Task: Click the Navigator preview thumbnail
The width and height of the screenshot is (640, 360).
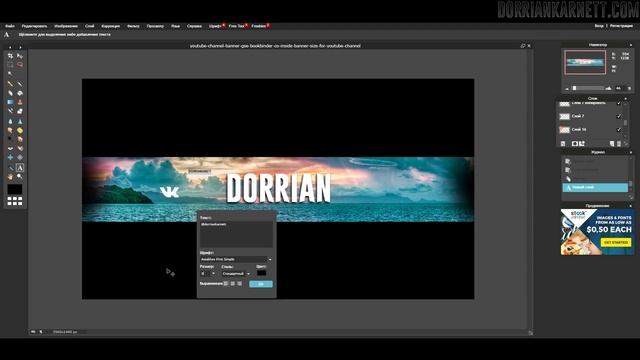Action: pos(585,62)
